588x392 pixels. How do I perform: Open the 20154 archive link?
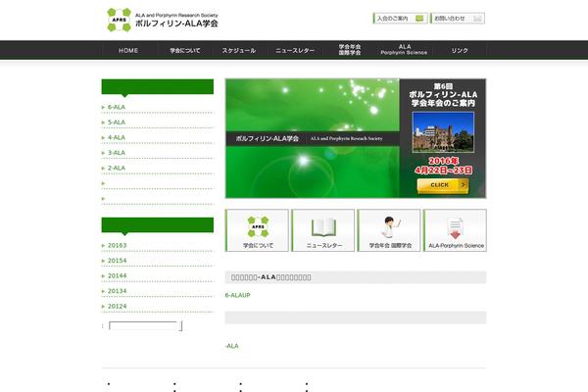coord(117,261)
